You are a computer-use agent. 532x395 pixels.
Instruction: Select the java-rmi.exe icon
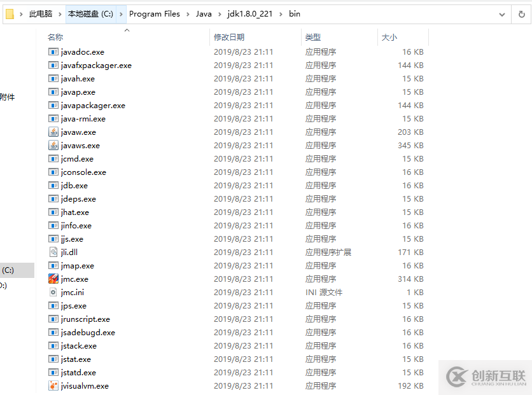pos(53,119)
